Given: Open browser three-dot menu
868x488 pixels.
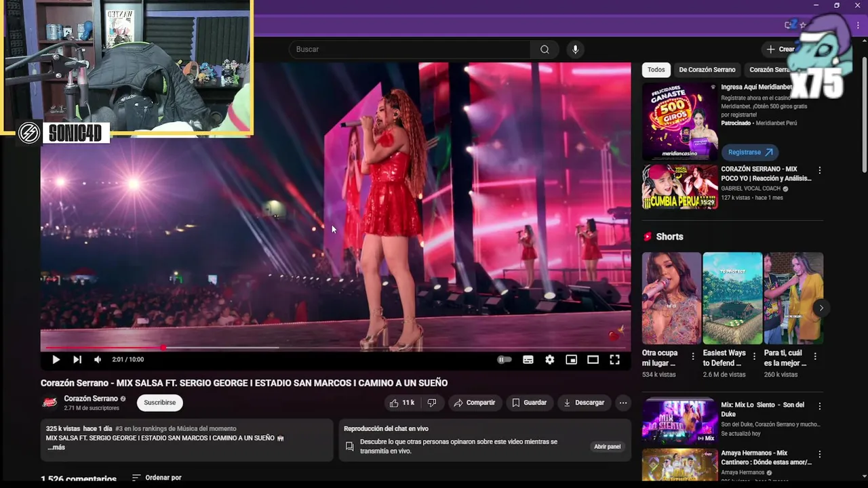Looking at the screenshot, I should pyautogui.click(x=858, y=25).
